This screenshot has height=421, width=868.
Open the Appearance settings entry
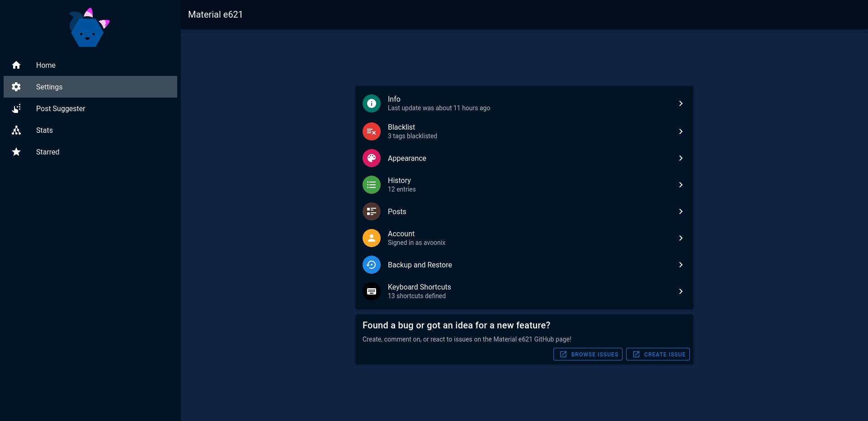[524, 158]
